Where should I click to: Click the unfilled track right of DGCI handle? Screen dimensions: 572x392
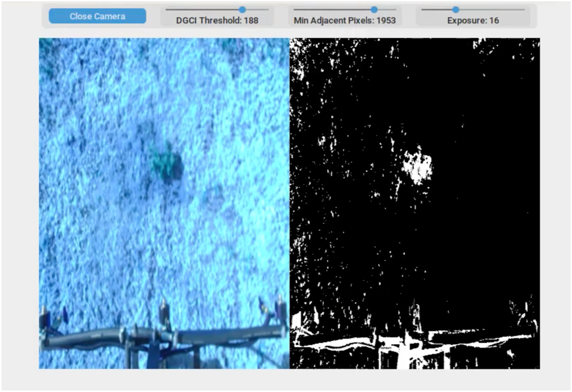257,10
